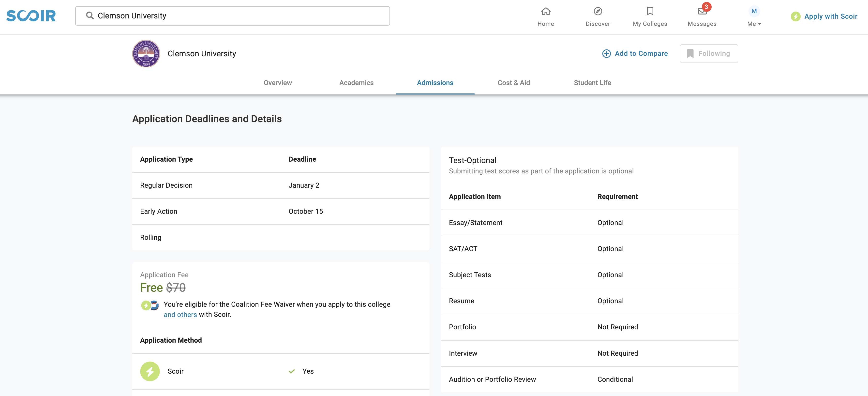Click the plus icon for Add to Compare
The height and width of the screenshot is (396, 868).
coord(606,54)
